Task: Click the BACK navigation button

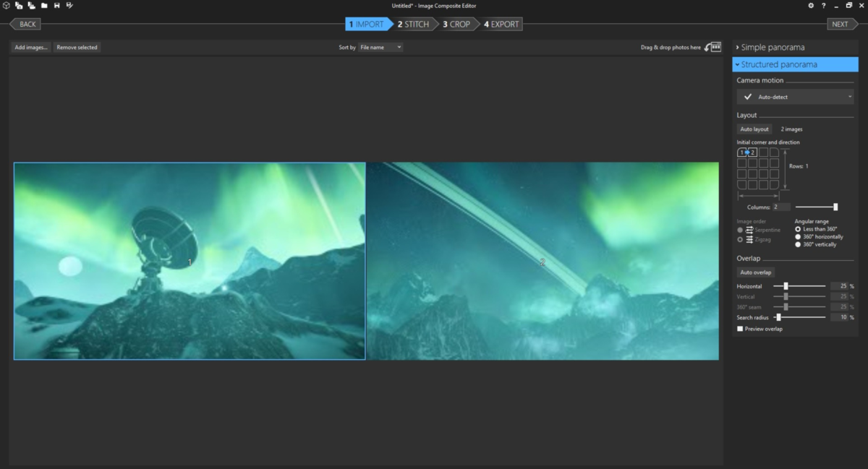Action: [x=25, y=24]
